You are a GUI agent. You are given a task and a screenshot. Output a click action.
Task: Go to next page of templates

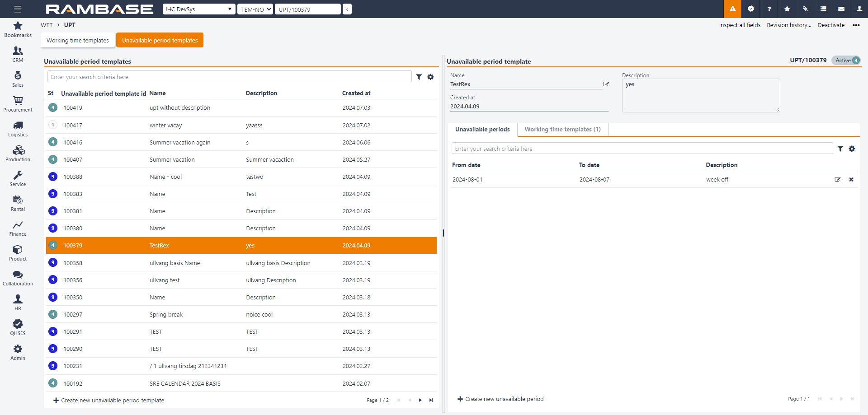420,401
